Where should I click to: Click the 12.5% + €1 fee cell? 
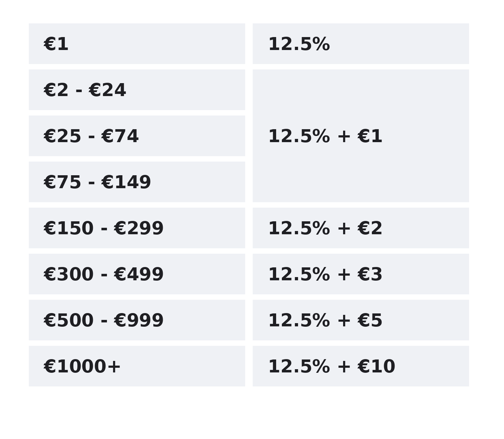point(361,136)
